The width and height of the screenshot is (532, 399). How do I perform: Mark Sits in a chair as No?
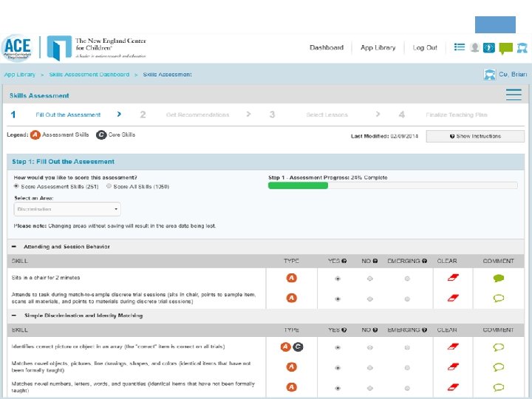tap(370, 279)
